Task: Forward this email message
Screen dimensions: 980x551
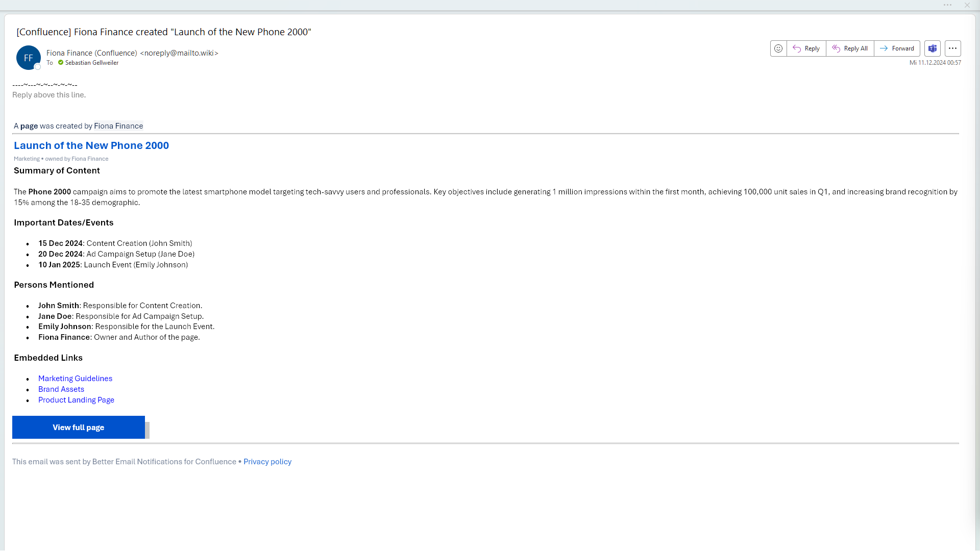Action: click(x=897, y=48)
